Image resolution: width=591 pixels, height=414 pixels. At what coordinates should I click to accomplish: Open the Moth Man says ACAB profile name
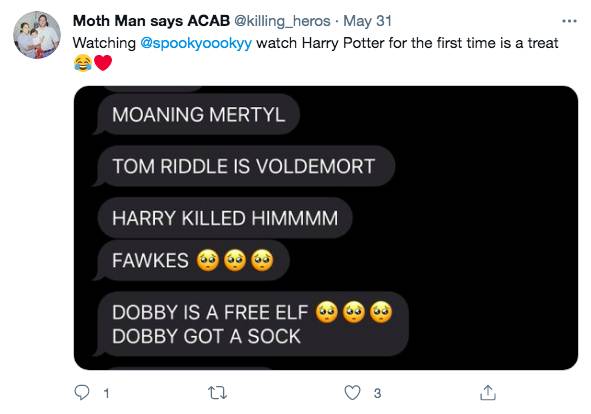pyautogui.click(x=151, y=21)
